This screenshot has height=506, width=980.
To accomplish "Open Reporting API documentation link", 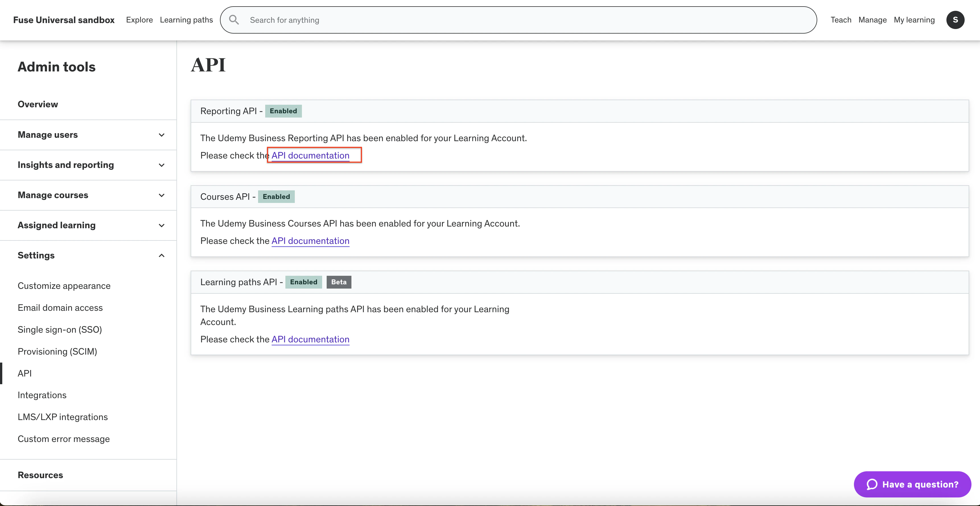I will coord(310,155).
